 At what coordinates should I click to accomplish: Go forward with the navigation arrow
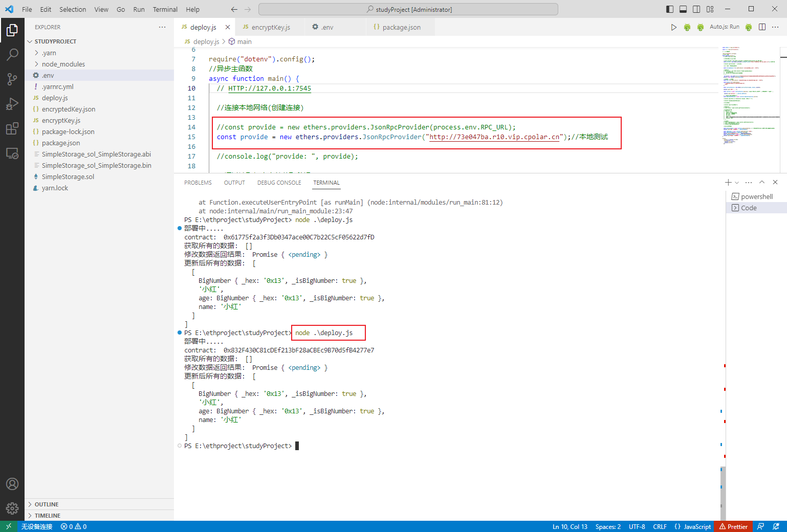248,9
